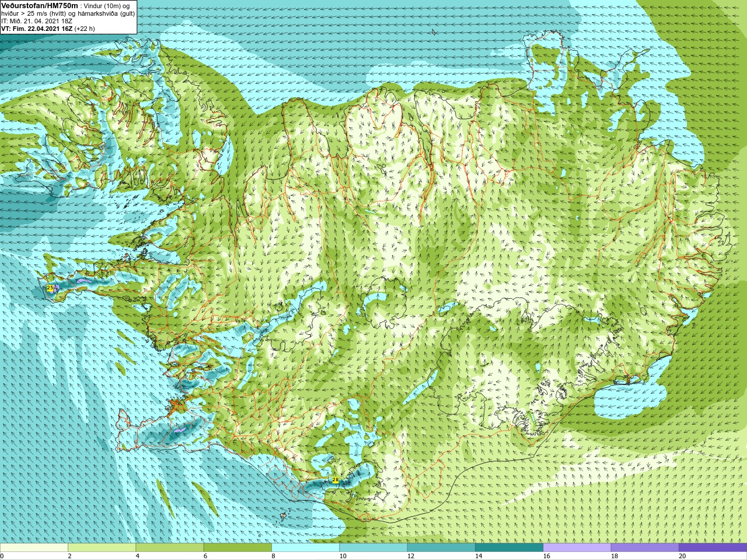Click the scale label '8' on the color bar
This screenshot has width=747, height=560.
273,556
